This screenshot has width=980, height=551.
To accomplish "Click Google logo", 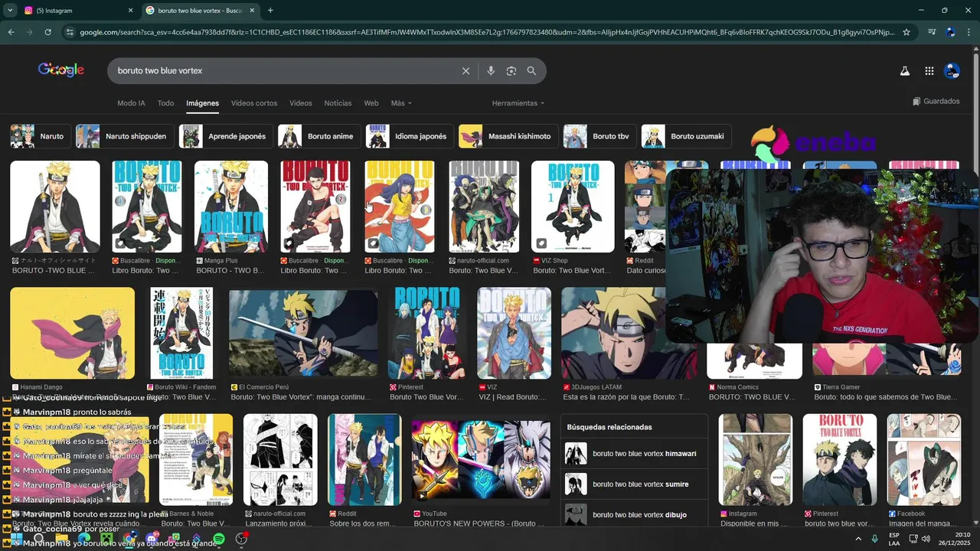I will pos(60,70).
